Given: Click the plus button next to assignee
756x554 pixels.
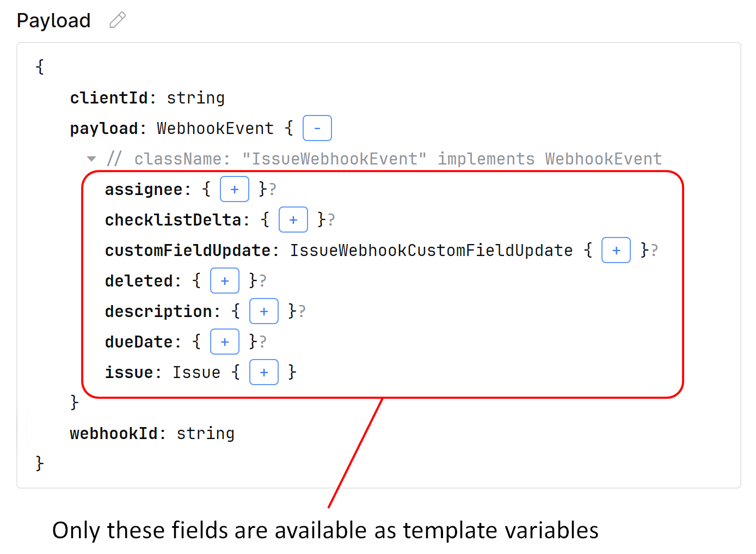Looking at the screenshot, I should [x=234, y=189].
